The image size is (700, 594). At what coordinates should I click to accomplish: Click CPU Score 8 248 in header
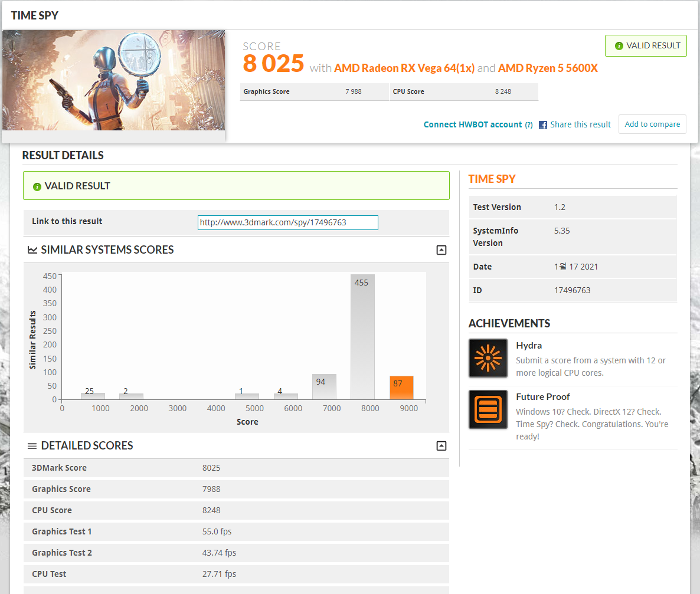[x=465, y=91]
